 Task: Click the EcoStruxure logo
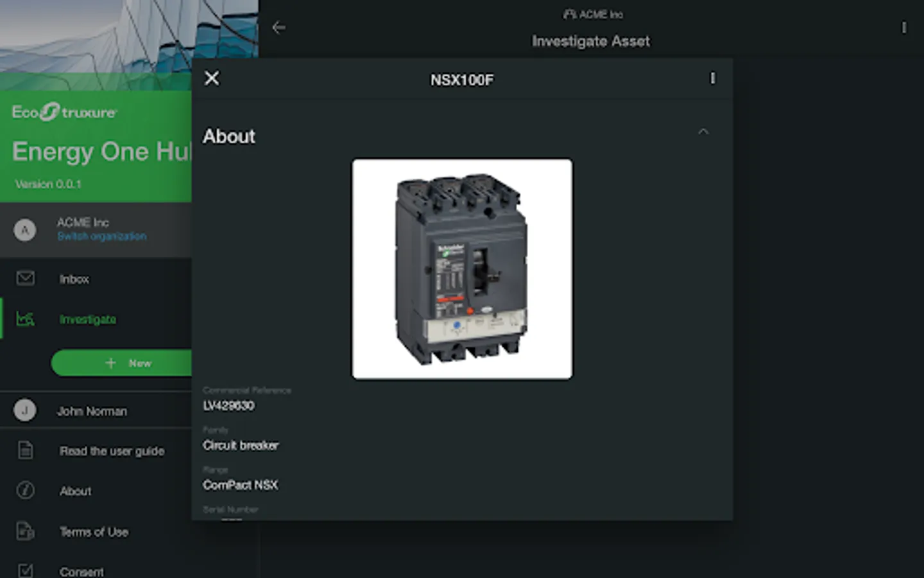(x=64, y=112)
